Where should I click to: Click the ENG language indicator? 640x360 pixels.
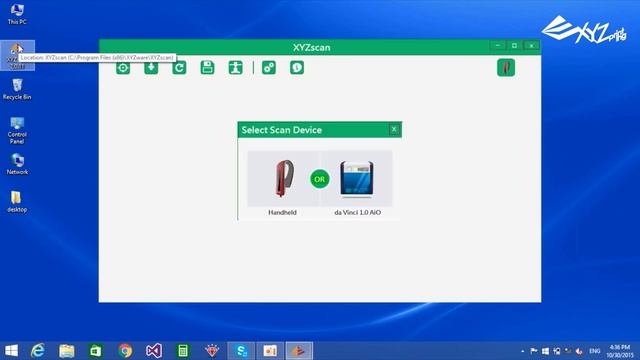click(x=595, y=351)
